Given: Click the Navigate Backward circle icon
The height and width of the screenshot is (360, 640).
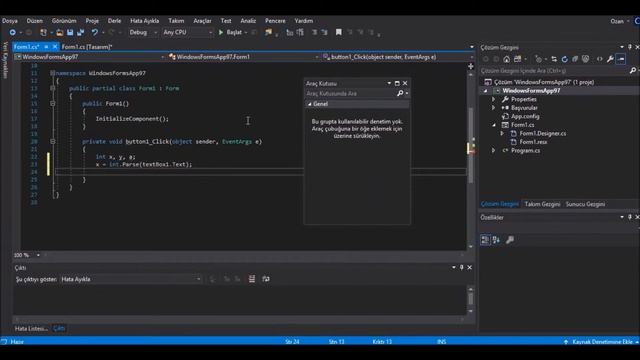Looking at the screenshot, I should tap(13, 32).
